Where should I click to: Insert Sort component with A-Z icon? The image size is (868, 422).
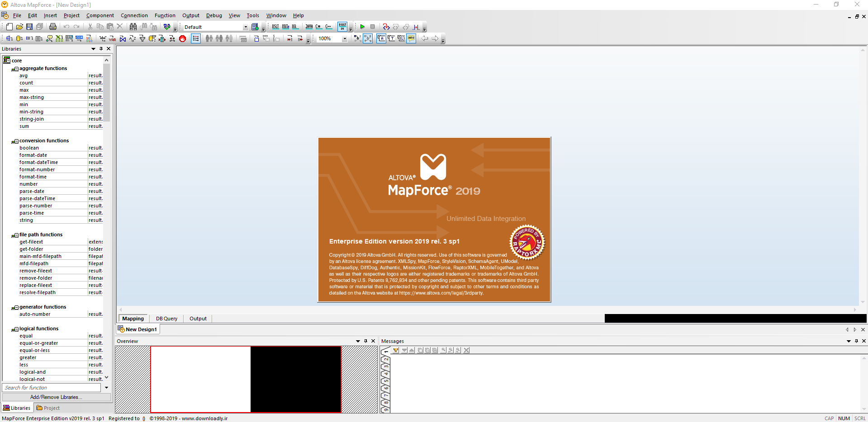pos(133,38)
